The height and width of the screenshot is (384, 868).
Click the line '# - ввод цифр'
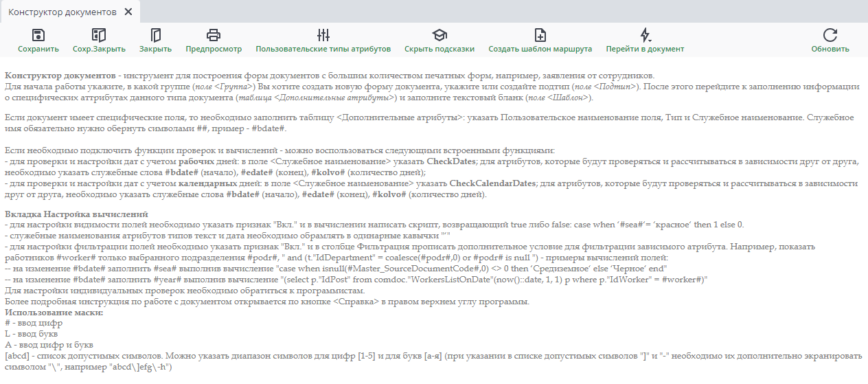pyautogui.click(x=34, y=324)
